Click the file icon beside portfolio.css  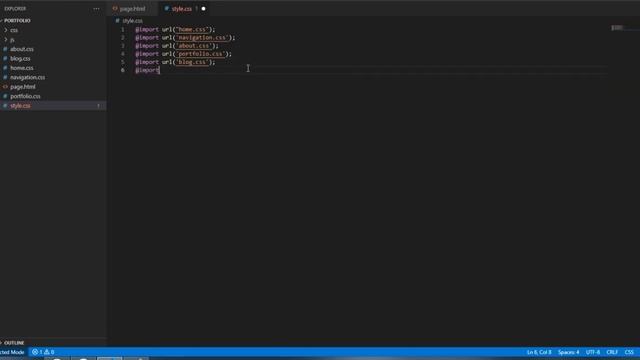click(5, 96)
